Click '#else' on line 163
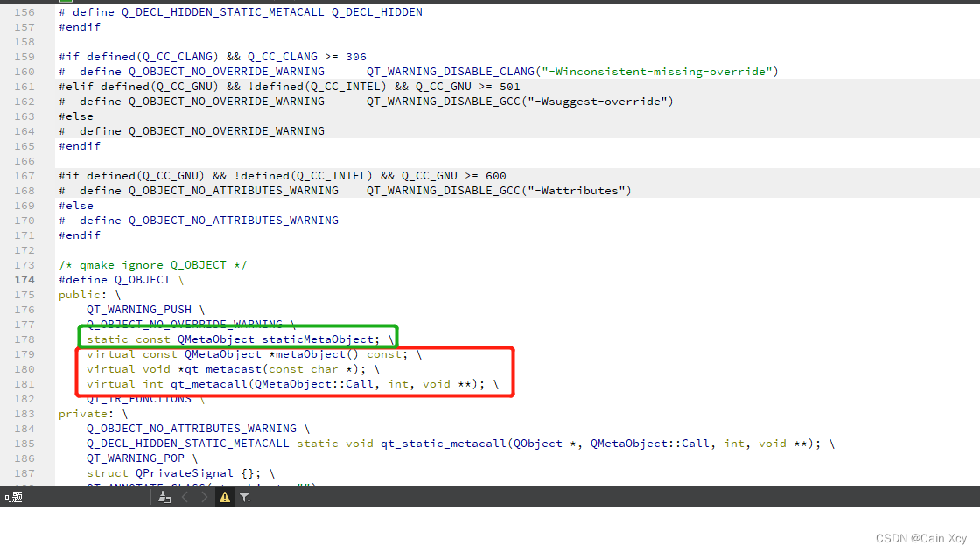The width and height of the screenshot is (980, 553). [x=76, y=116]
